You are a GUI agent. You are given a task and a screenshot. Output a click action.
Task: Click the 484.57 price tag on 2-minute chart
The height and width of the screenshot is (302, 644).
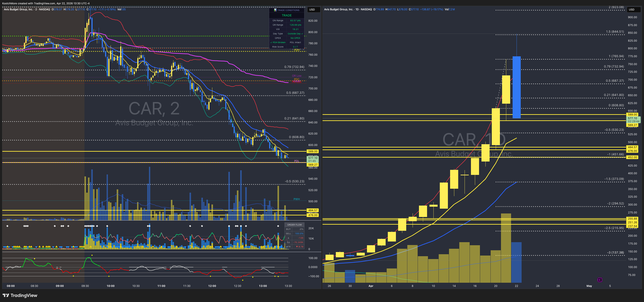point(313,210)
